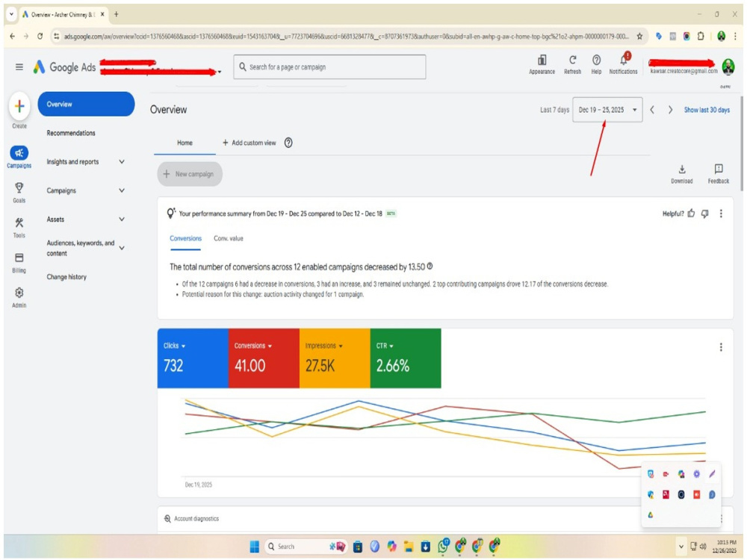The height and width of the screenshot is (560, 747).
Task: Select Overview in the sidebar
Action: (x=86, y=104)
